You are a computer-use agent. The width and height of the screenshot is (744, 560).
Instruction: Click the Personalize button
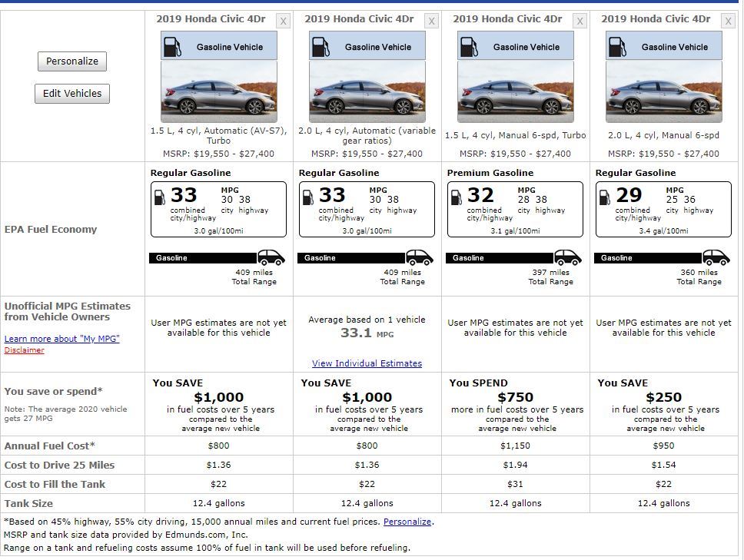(x=72, y=61)
